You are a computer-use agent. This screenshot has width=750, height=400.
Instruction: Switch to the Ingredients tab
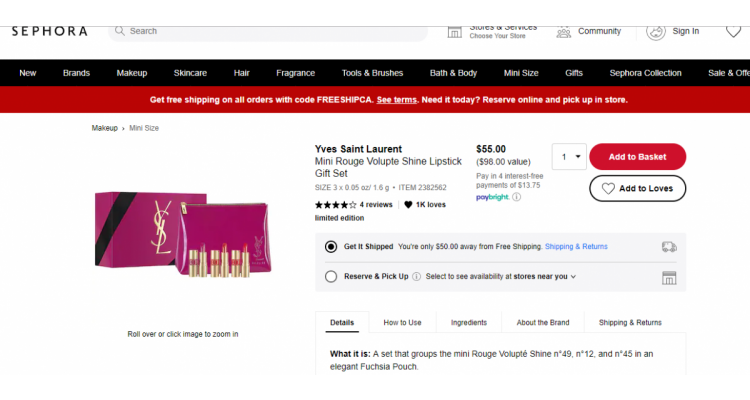click(469, 322)
